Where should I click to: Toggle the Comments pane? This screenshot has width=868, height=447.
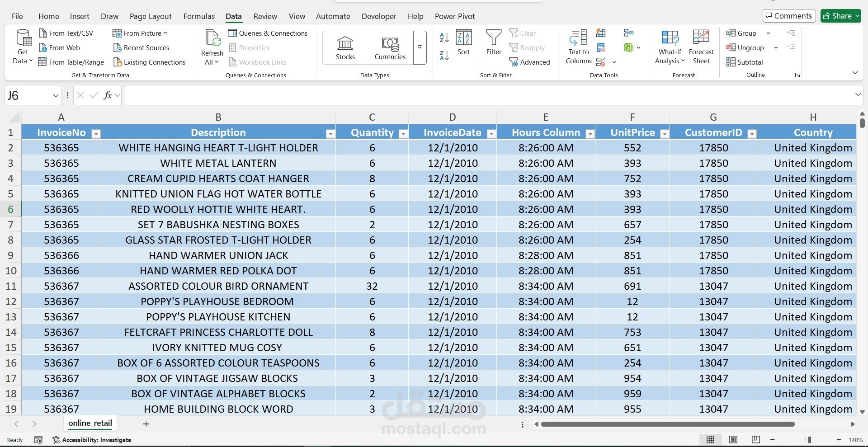pos(789,15)
